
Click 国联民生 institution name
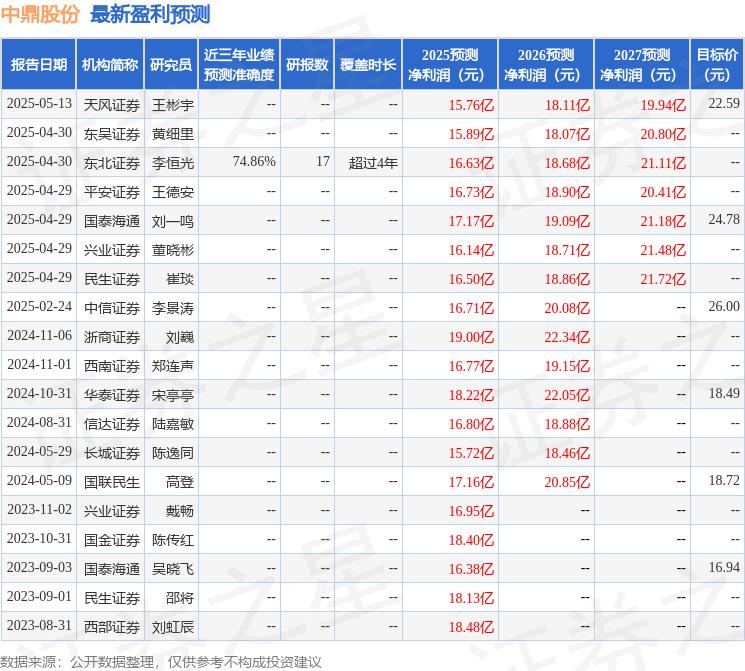point(112,482)
